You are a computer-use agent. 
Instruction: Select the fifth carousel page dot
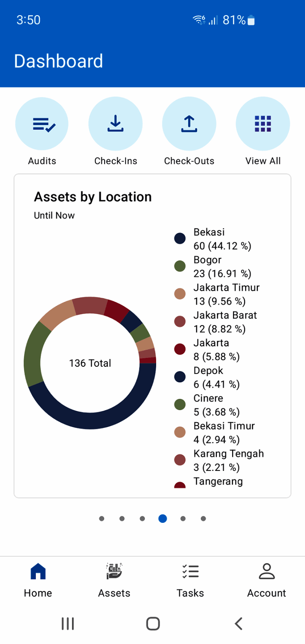[183, 519]
